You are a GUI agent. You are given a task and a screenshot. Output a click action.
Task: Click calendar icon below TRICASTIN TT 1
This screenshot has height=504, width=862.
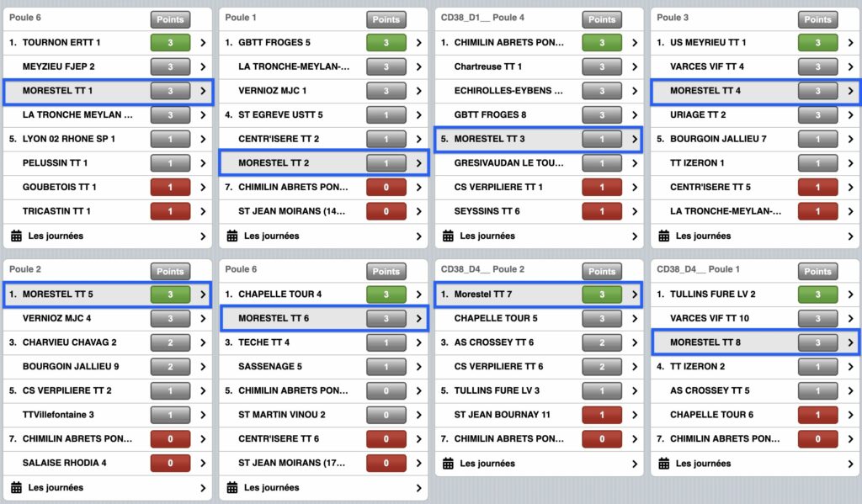pos(17,236)
